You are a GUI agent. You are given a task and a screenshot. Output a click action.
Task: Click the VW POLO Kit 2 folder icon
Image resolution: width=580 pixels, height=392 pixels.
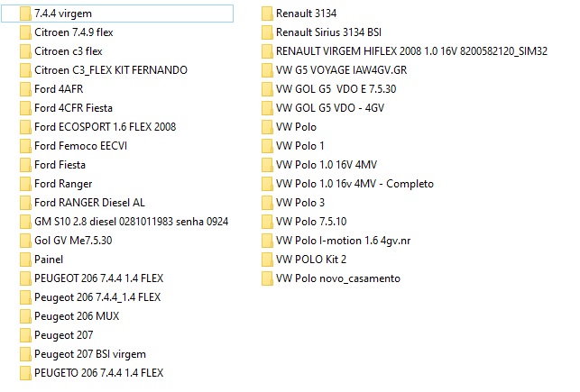pos(266,260)
